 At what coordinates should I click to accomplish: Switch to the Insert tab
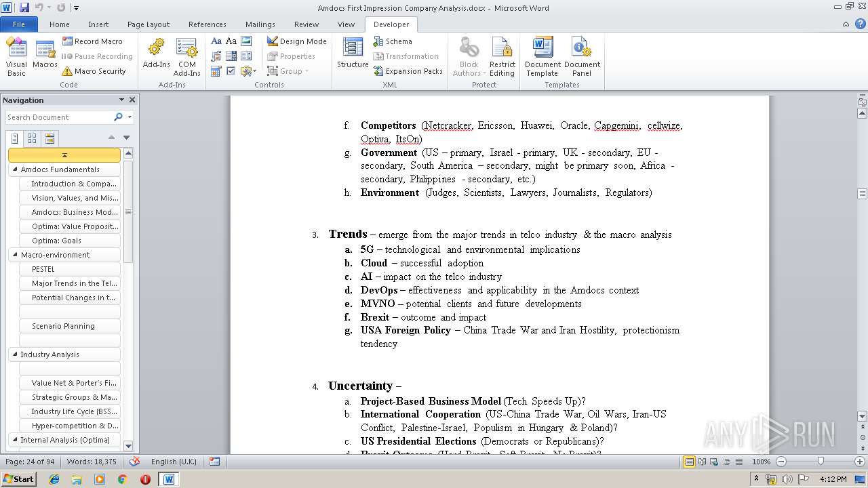pyautogui.click(x=98, y=24)
